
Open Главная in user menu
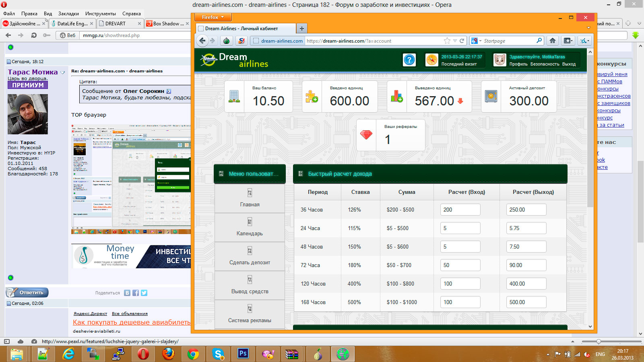tap(250, 199)
